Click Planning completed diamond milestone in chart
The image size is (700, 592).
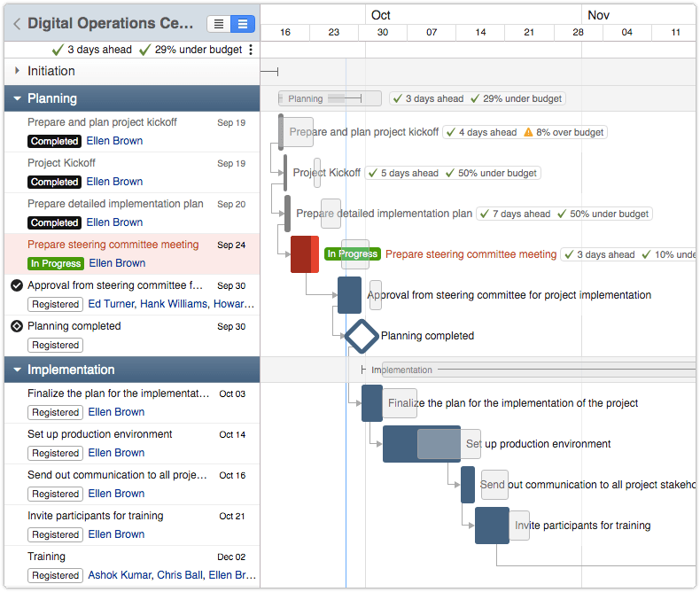coord(362,336)
